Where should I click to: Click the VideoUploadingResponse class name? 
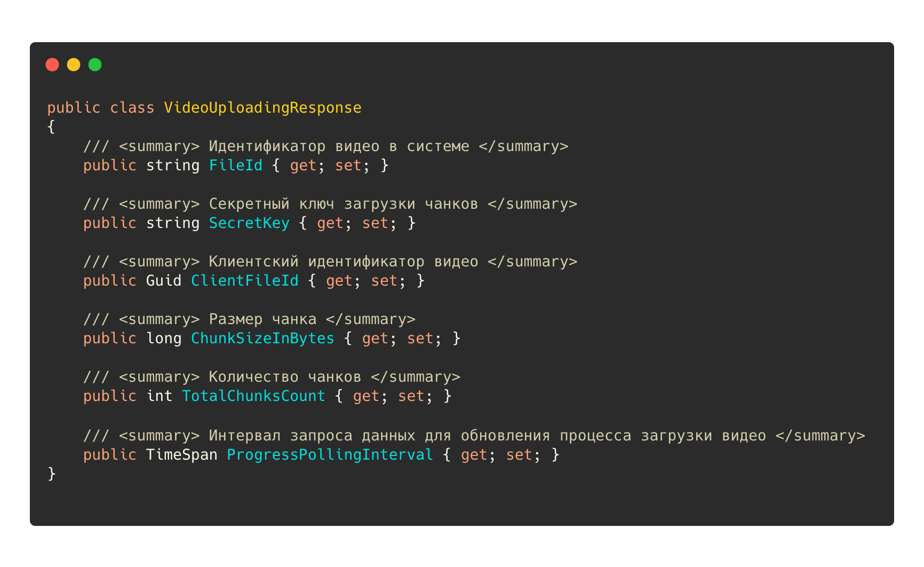coord(262,108)
